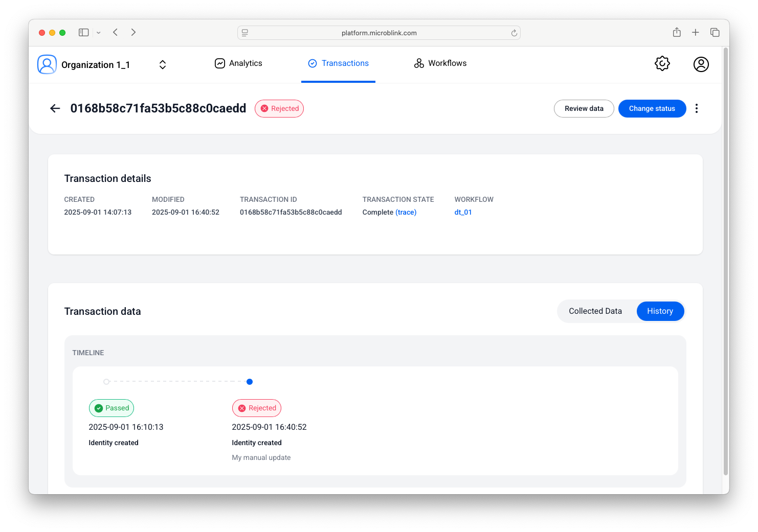The height and width of the screenshot is (532, 758).
Task: Go to the Workflows tab
Action: (x=440, y=63)
